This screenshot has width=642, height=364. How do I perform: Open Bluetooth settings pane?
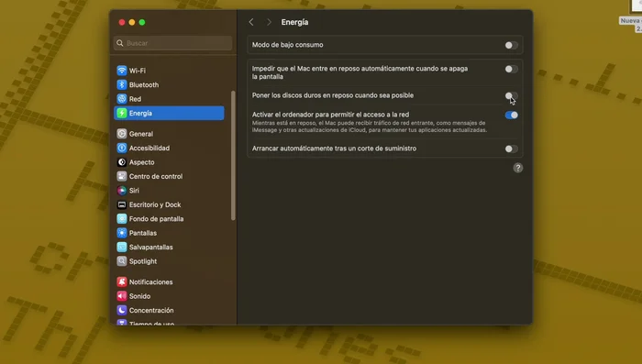tap(169, 84)
